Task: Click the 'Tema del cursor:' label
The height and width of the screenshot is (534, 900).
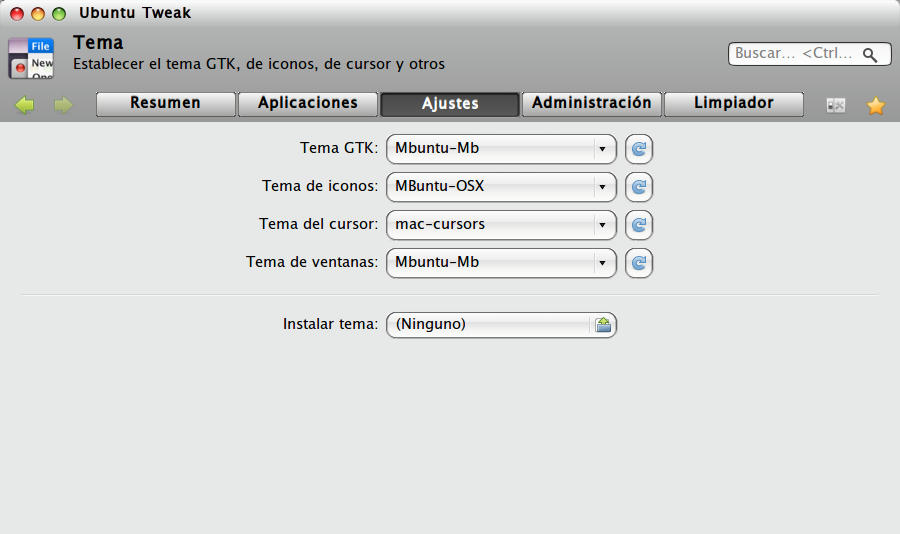Action: [x=319, y=224]
